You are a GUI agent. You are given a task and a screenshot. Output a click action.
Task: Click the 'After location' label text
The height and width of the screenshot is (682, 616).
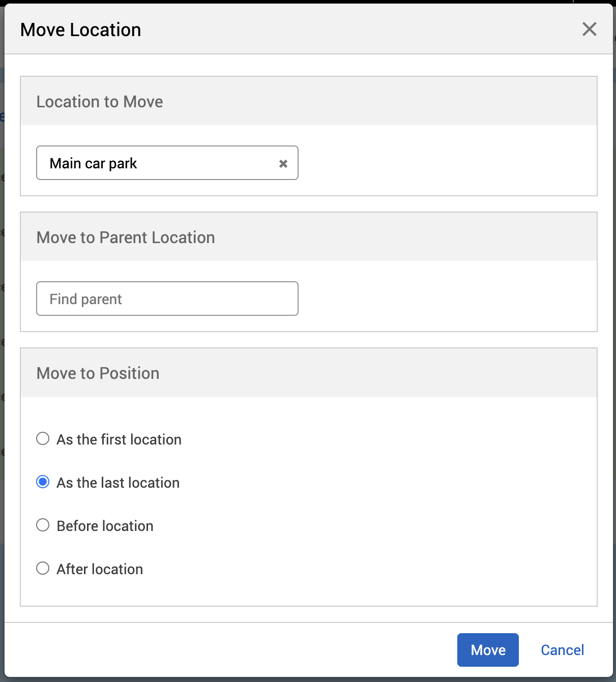(100, 569)
